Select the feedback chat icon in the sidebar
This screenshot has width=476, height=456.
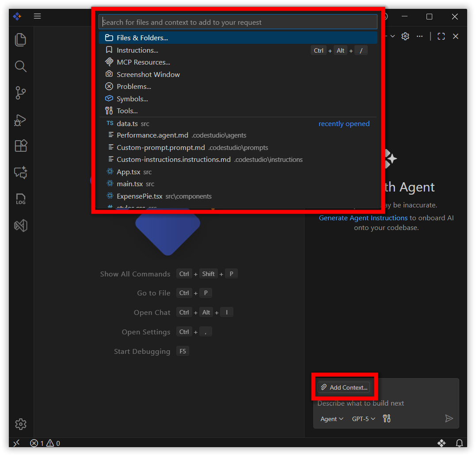(20, 172)
